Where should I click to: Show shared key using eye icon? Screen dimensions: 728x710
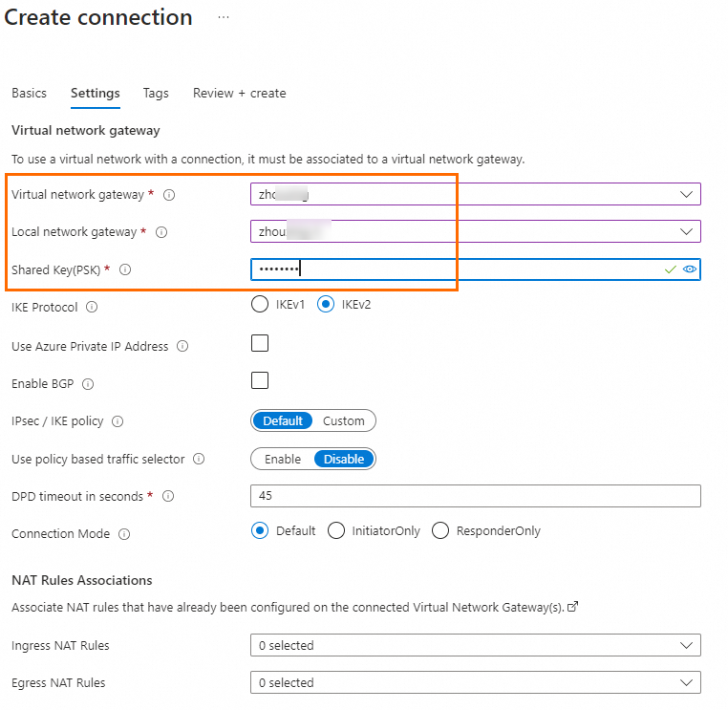click(690, 270)
